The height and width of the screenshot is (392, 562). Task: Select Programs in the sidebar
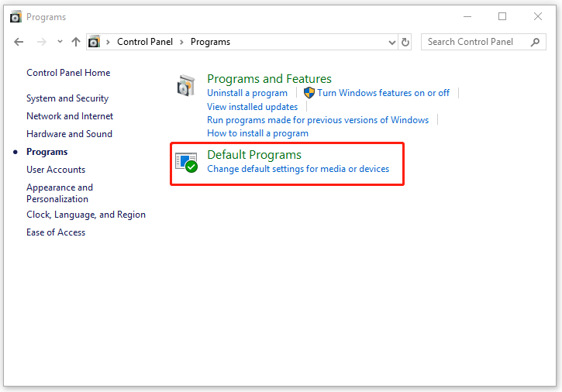pos(47,152)
